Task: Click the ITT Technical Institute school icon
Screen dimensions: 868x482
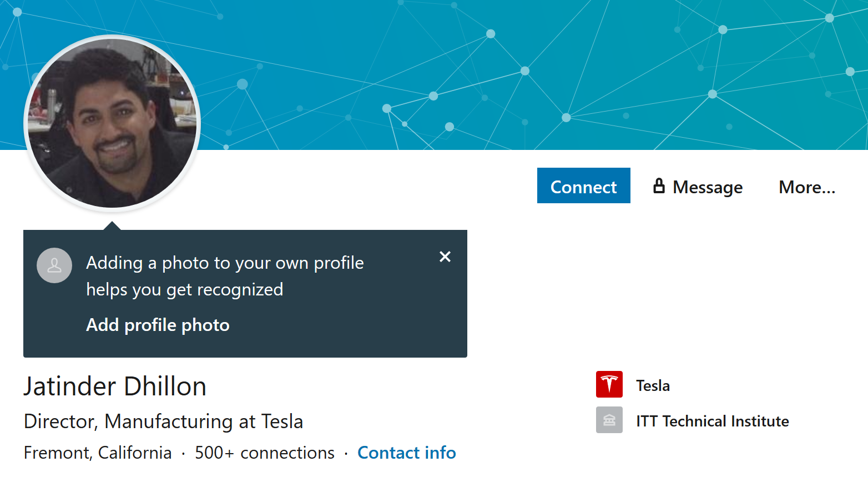Action: point(609,420)
